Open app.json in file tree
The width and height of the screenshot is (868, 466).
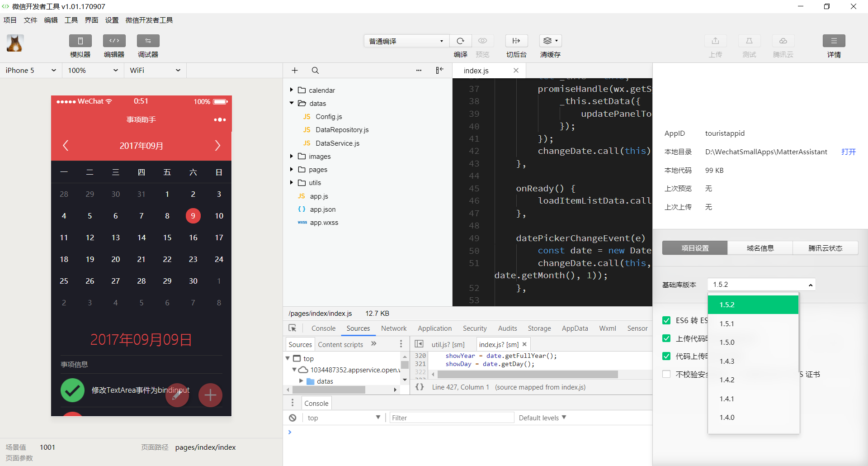pos(323,209)
